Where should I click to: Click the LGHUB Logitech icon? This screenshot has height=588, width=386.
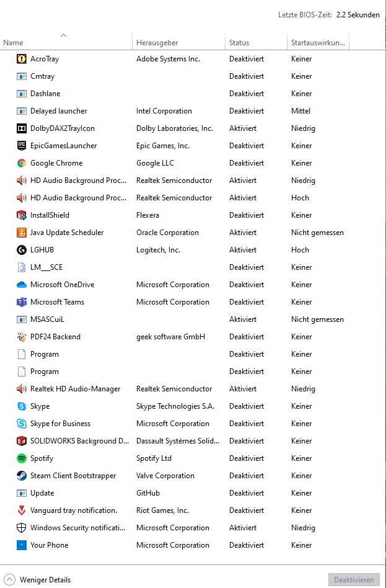tap(22, 250)
